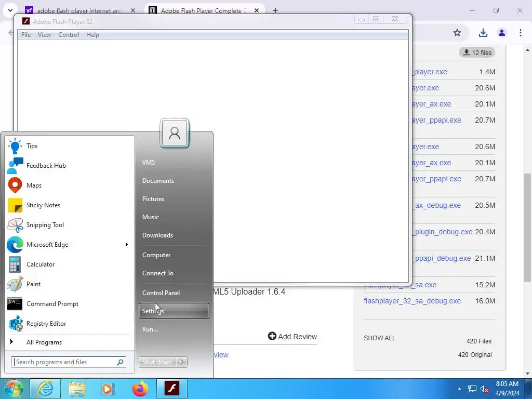Click the search magnifier in Start menu
The height and width of the screenshot is (399, 532).
(120, 362)
